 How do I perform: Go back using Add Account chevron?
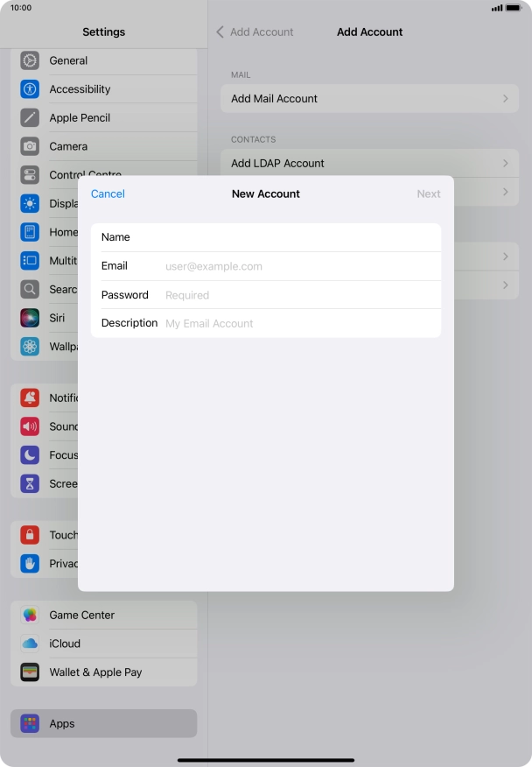(220, 32)
